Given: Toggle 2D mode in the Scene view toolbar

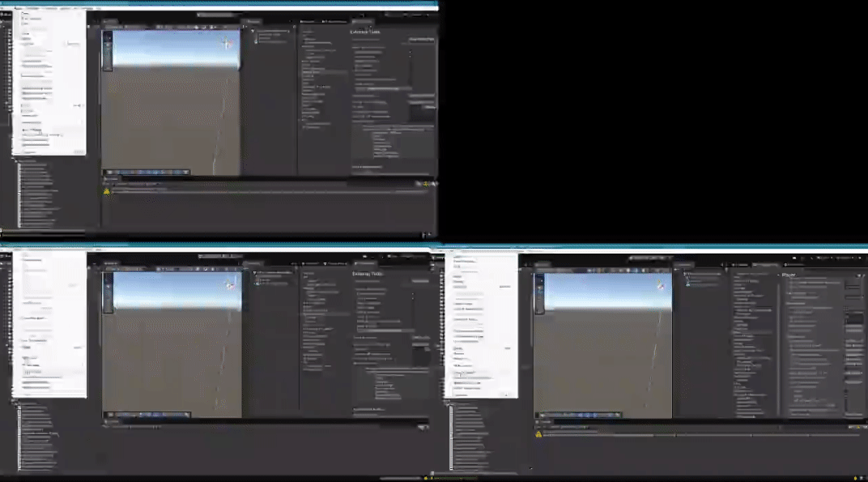Looking at the screenshot, I should coord(589,269).
